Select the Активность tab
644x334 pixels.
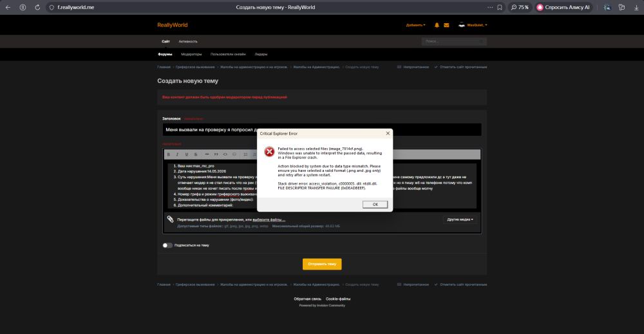coord(188,41)
